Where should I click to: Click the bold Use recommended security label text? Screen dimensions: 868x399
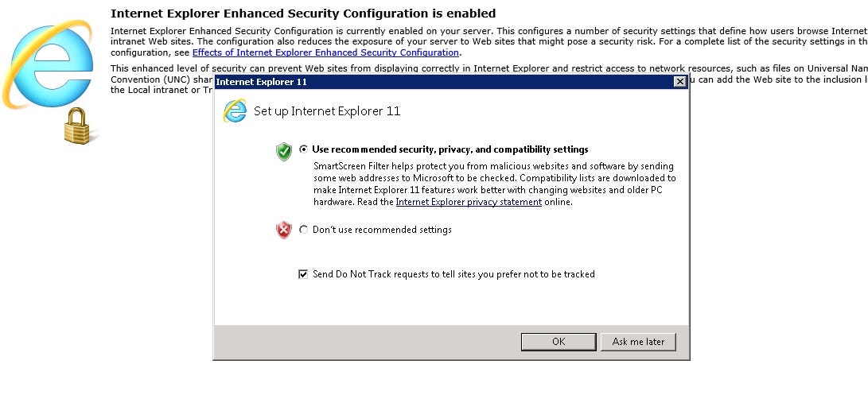(450, 149)
